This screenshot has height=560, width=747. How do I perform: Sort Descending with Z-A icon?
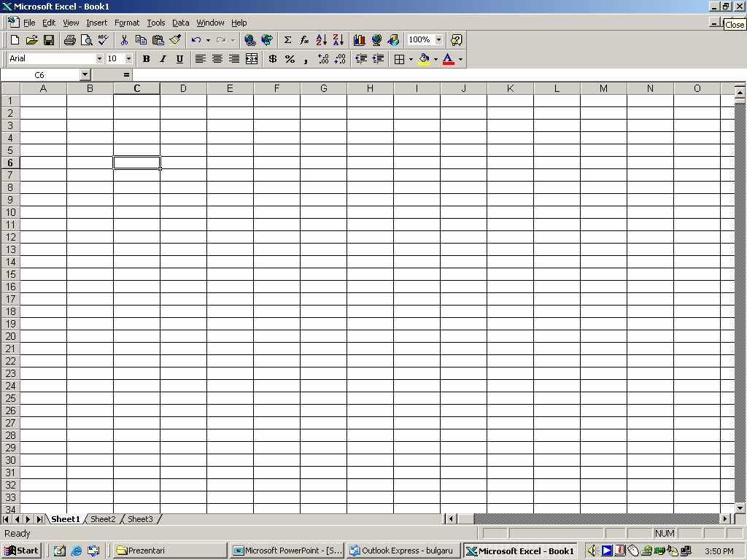[338, 40]
